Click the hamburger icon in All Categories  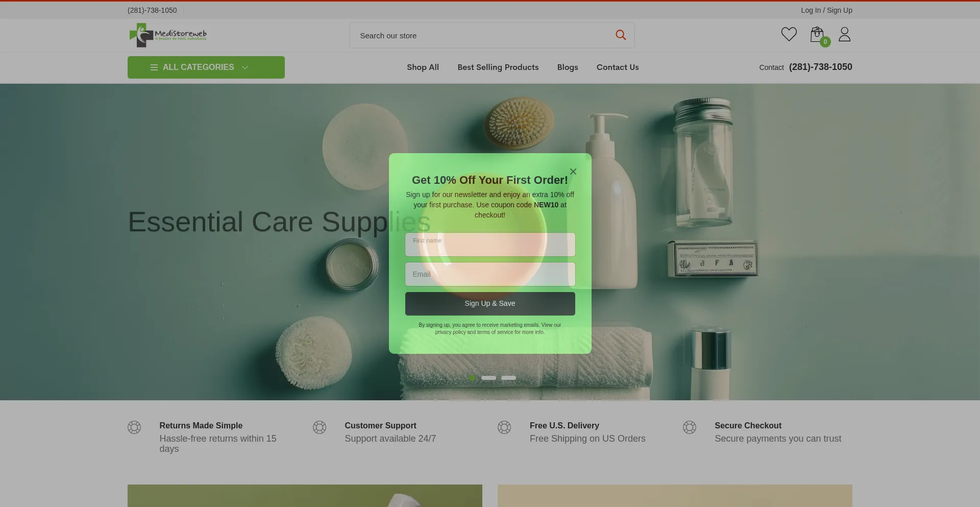click(x=154, y=67)
